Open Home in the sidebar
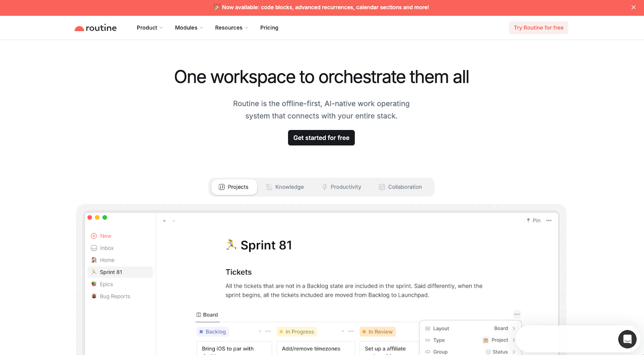 coord(103,260)
